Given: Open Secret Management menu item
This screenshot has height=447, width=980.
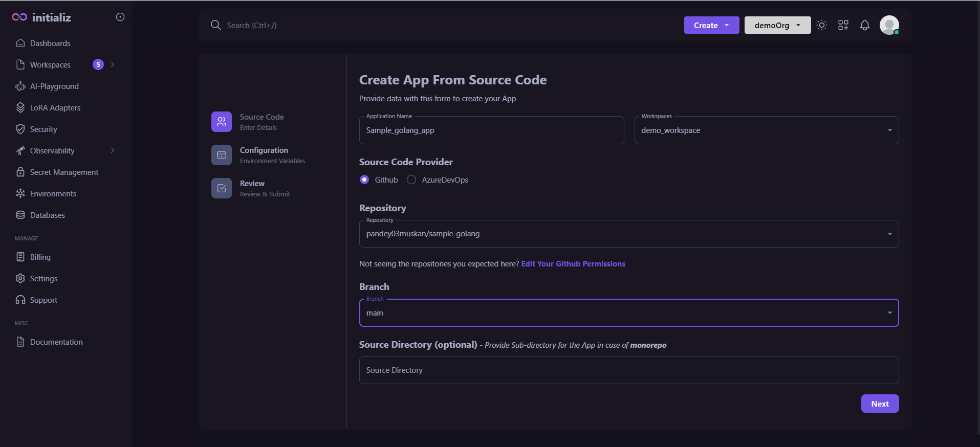Looking at the screenshot, I should click(64, 172).
